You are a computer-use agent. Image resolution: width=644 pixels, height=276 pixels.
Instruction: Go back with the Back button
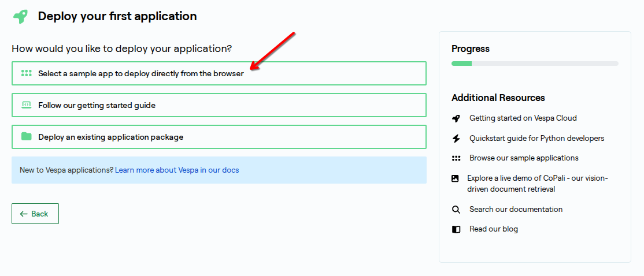[35, 214]
